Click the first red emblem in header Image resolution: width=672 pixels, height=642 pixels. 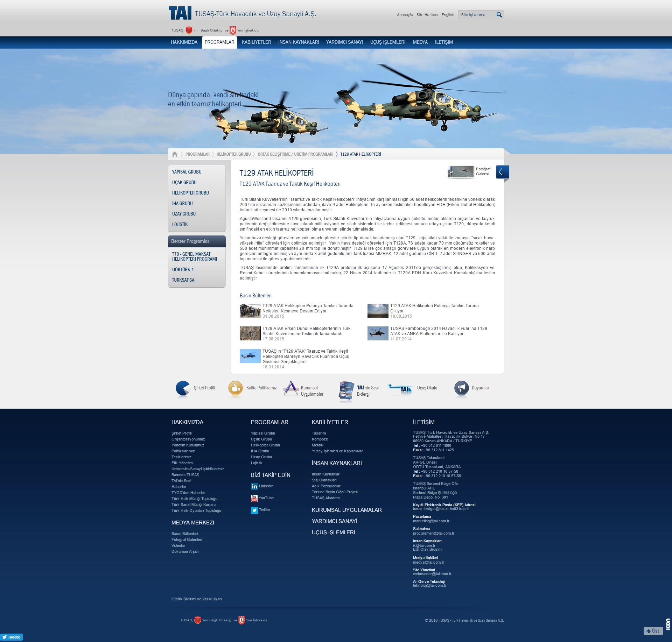click(189, 30)
